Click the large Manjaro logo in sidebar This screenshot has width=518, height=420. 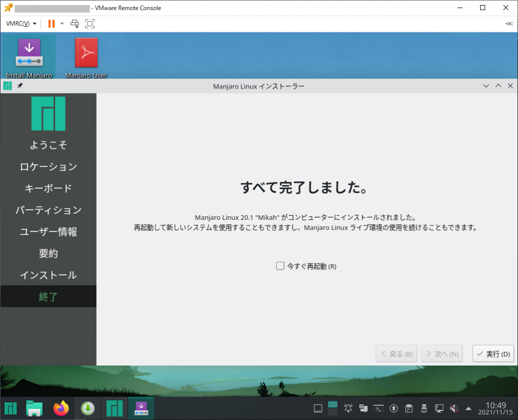pyautogui.click(x=48, y=114)
